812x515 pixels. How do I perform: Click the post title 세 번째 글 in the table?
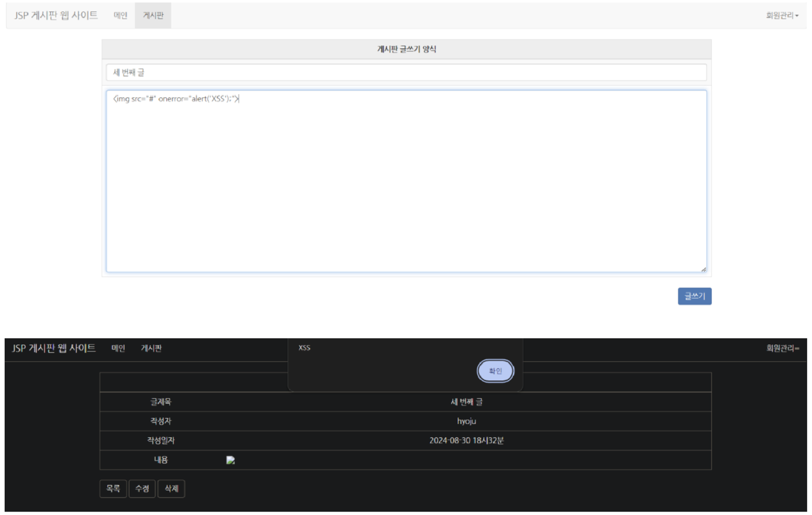click(x=466, y=402)
